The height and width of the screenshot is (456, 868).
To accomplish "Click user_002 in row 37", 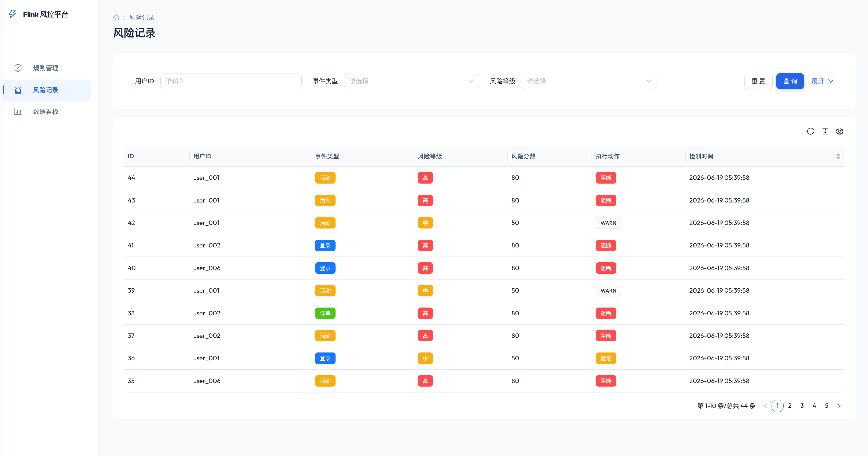I will click(x=207, y=336).
